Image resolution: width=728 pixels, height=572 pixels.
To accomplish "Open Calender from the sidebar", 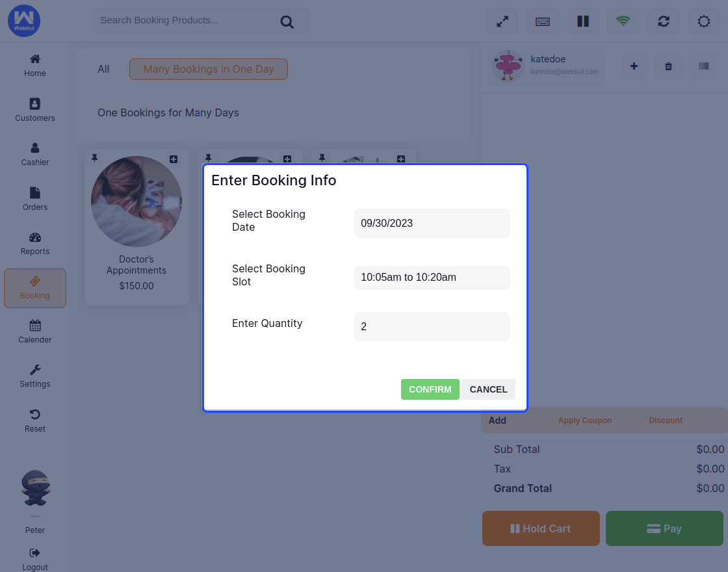I will coord(35,331).
